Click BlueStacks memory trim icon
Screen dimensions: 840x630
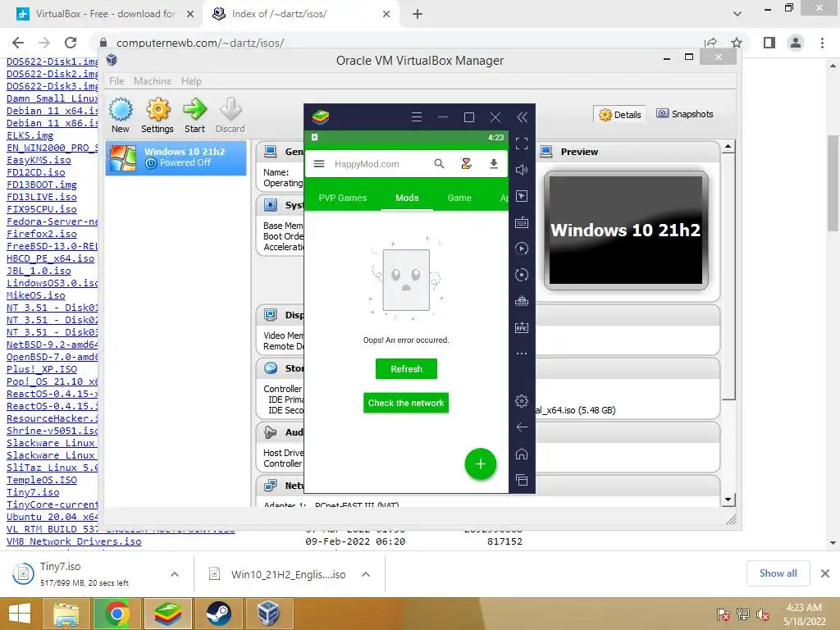pos(522,301)
